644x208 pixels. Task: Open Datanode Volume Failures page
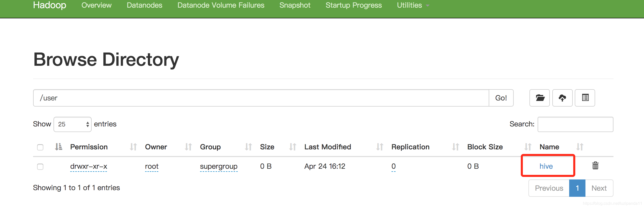(221, 5)
